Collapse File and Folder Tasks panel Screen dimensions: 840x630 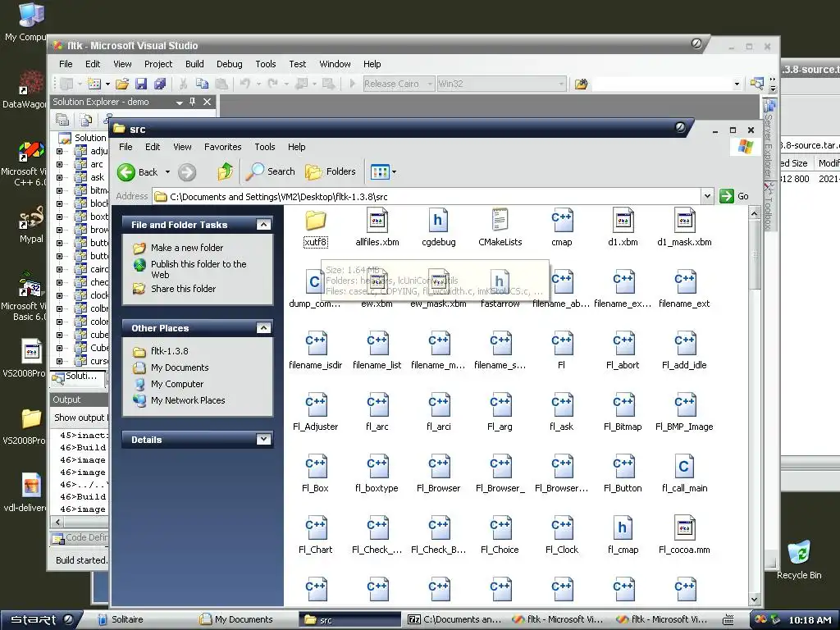click(263, 225)
